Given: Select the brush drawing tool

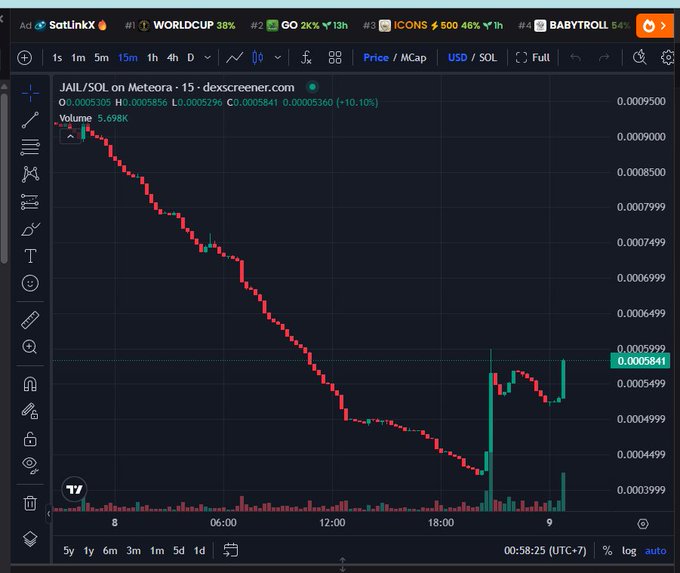Looking at the screenshot, I should click(x=30, y=229).
